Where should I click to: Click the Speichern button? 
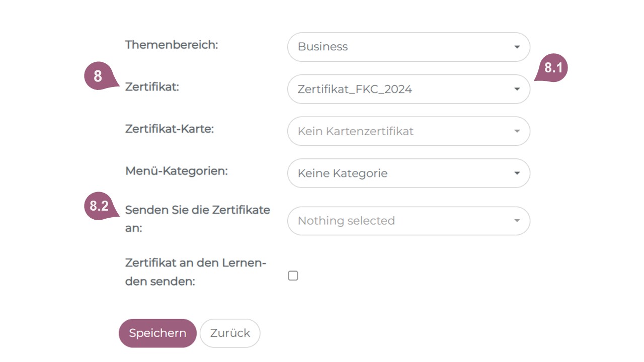(157, 333)
